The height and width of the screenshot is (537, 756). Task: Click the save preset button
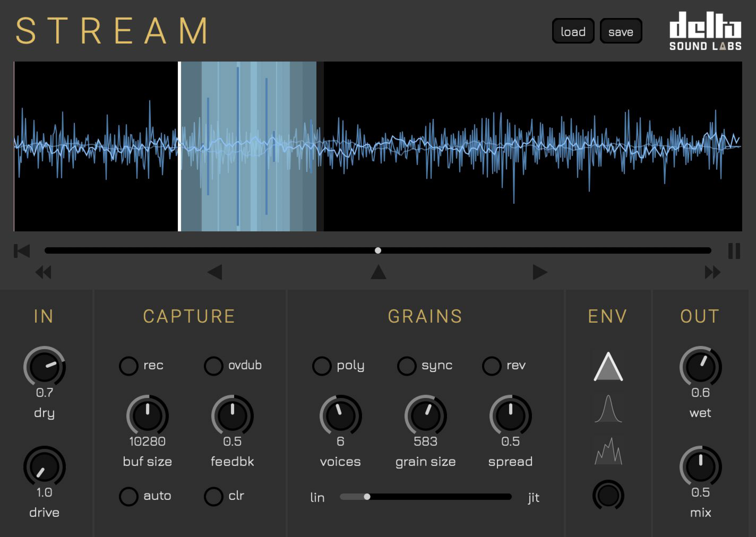click(x=620, y=31)
